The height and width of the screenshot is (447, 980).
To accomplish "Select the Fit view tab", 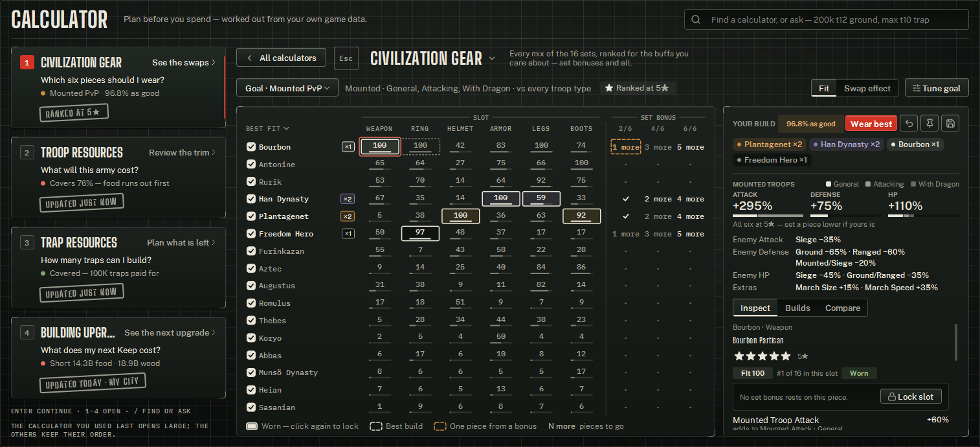I will click(824, 88).
